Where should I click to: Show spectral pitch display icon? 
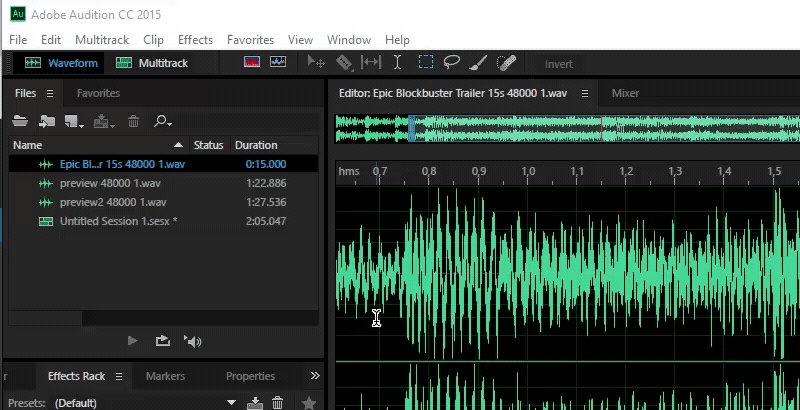(x=278, y=62)
